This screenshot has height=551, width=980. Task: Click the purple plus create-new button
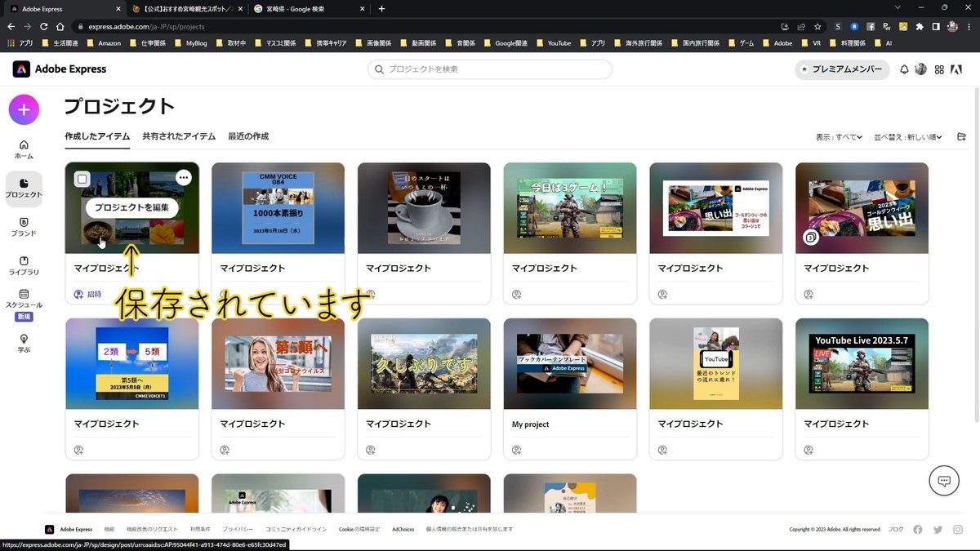coord(24,109)
